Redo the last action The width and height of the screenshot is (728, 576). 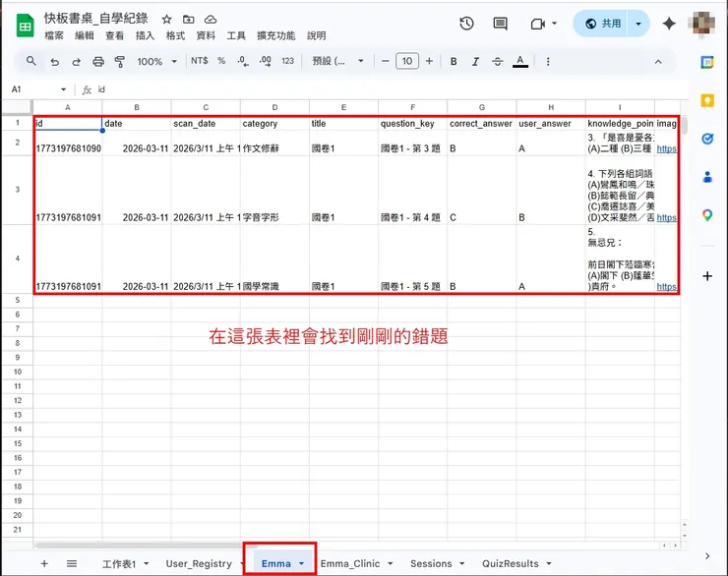point(76,61)
